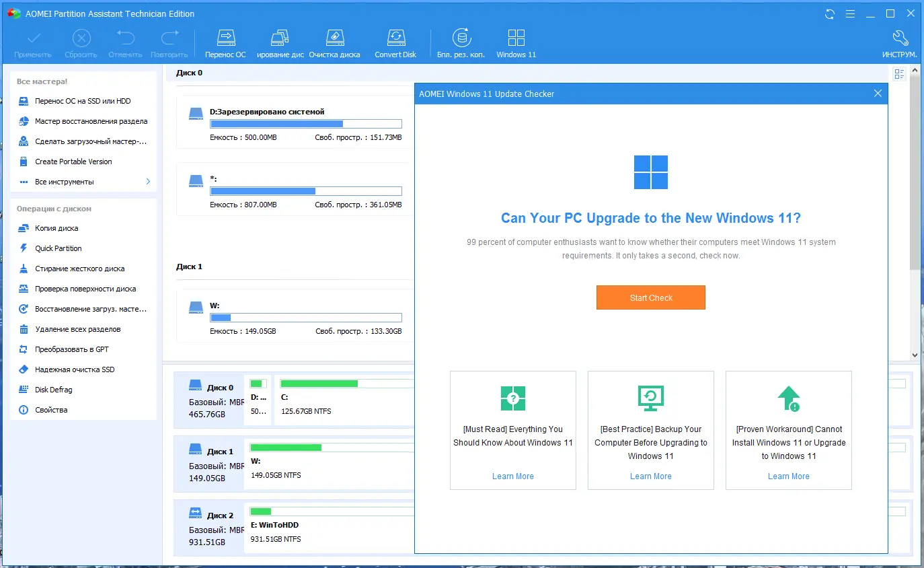Click the *: partition usage bar
924x568 pixels.
[x=306, y=191]
